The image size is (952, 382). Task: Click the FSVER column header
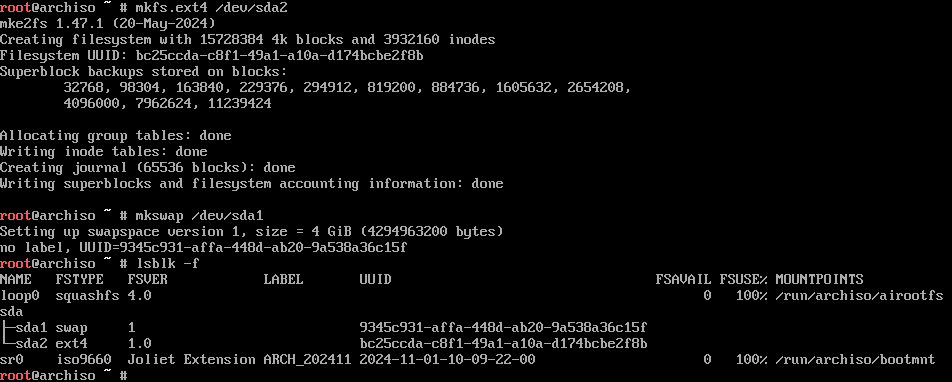click(148, 279)
